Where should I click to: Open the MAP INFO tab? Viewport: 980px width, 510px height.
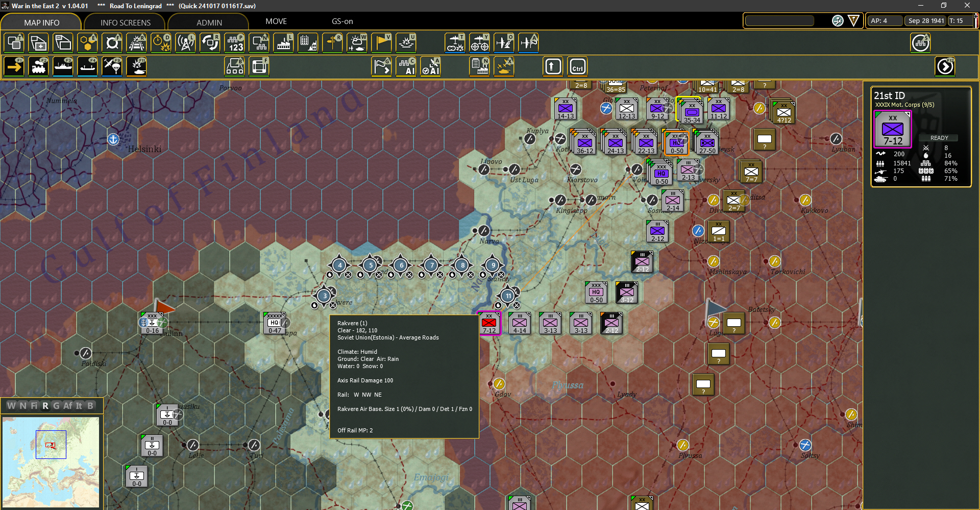pyautogui.click(x=41, y=22)
